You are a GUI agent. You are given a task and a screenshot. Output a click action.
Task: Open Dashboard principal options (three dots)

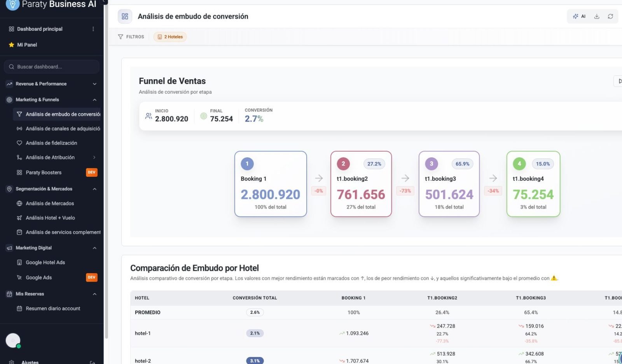click(93, 29)
